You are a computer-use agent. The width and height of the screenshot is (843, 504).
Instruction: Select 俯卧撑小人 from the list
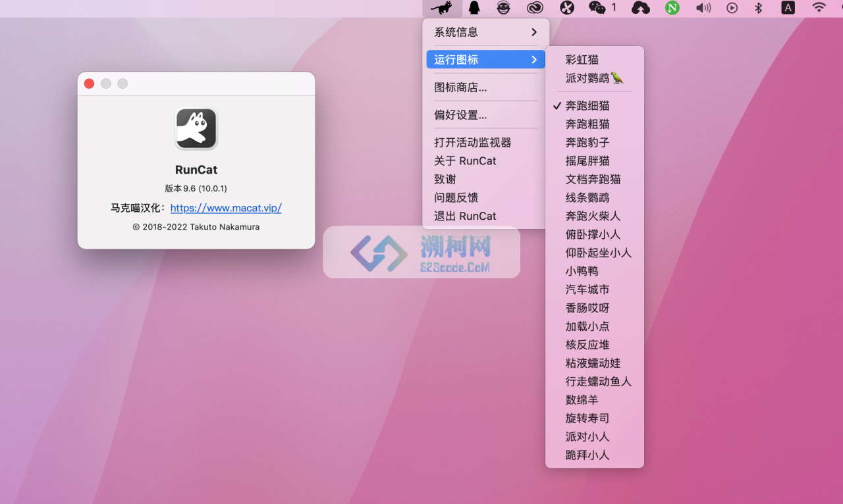pos(595,234)
